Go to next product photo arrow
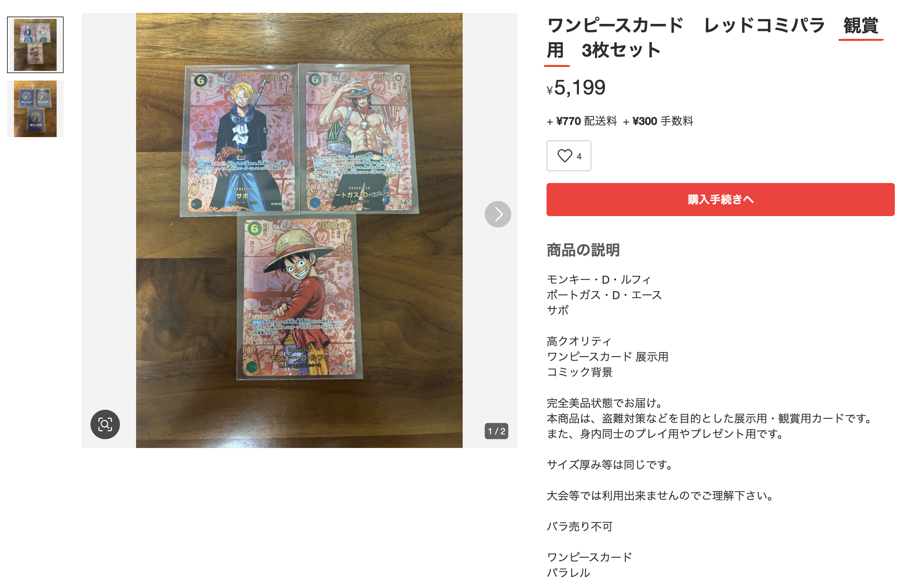The image size is (918, 588). 498,214
